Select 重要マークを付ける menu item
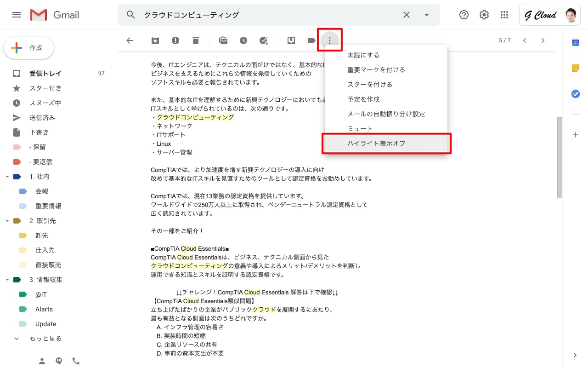This screenshot has height=368, width=588. (386, 70)
